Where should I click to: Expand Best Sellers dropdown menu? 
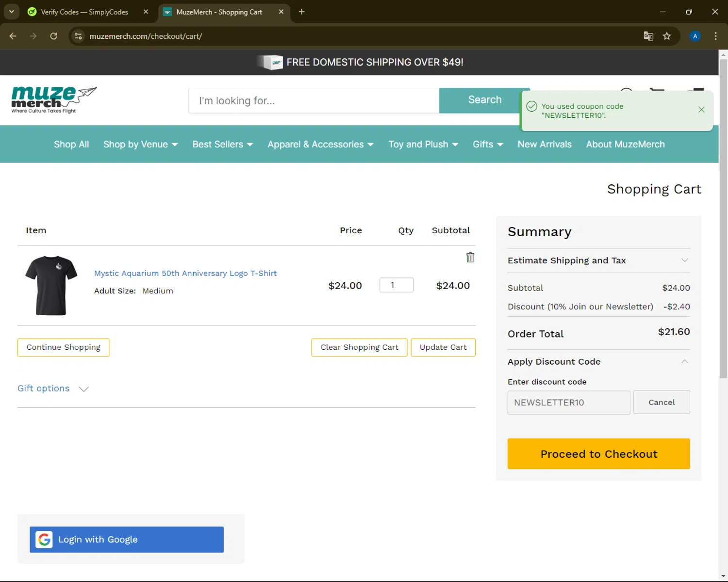tap(223, 145)
